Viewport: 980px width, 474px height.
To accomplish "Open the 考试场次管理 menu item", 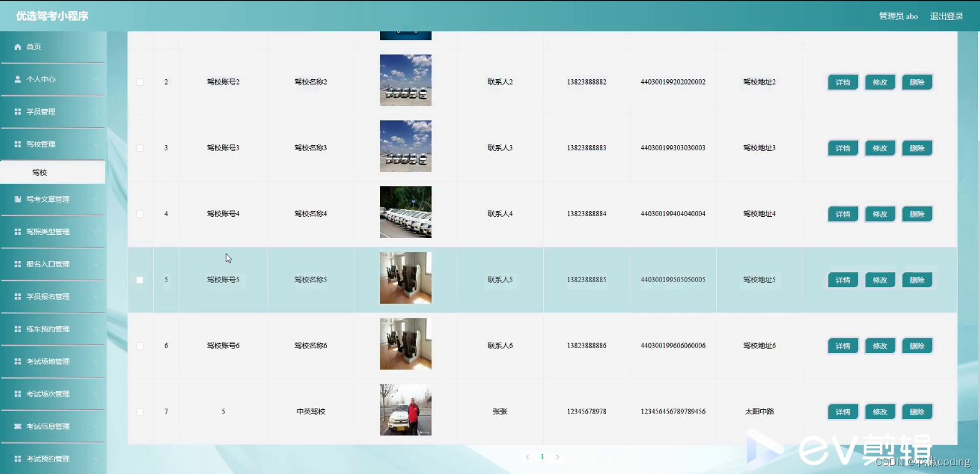I will point(53,394).
